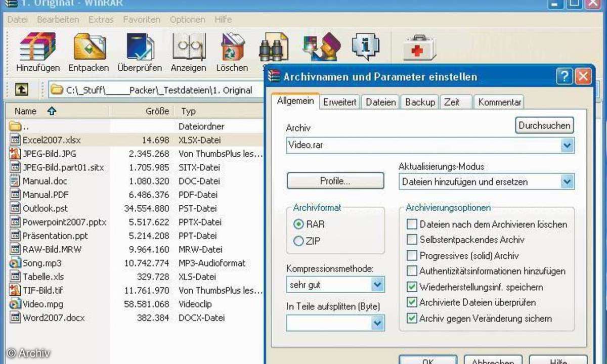This screenshot has height=364, width=607.
Task: Click the Abbrechen button
Action: pos(493,360)
